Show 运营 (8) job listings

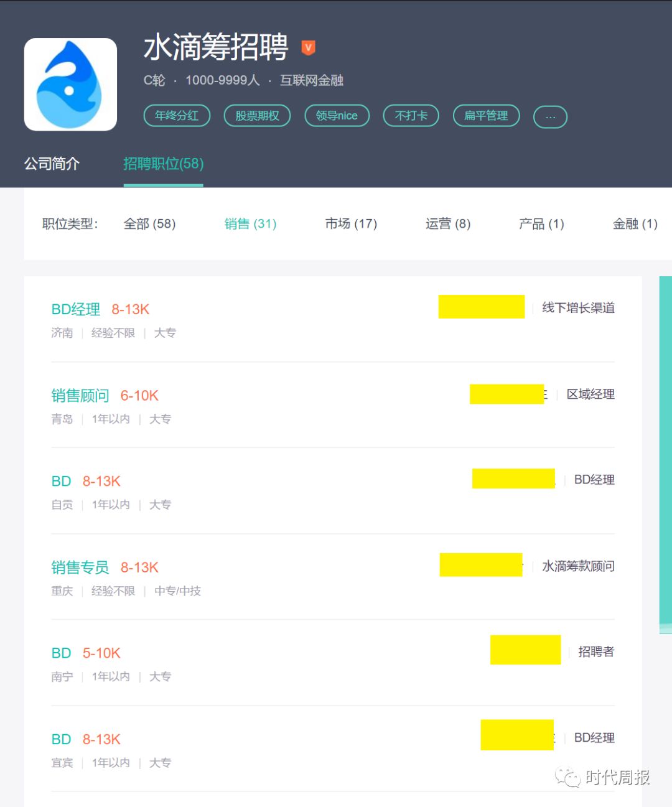pos(448,224)
